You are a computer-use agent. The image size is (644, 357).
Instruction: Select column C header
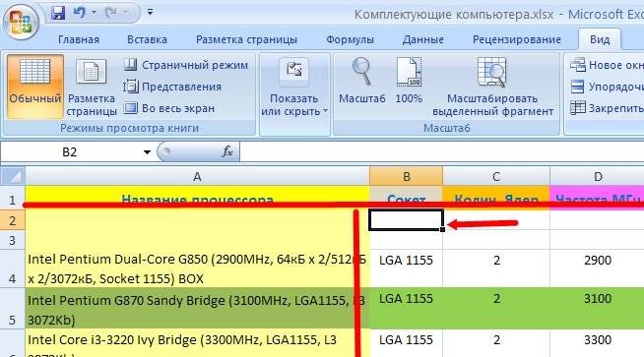[x=496, y=176]
